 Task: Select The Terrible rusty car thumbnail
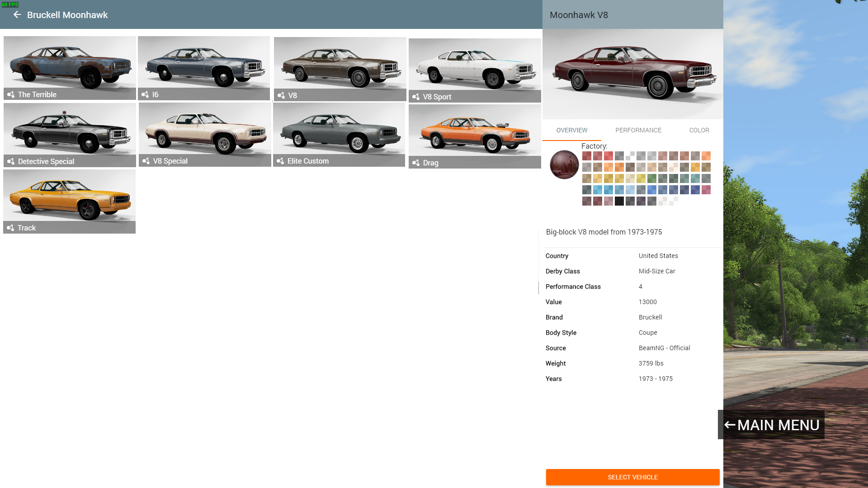tap(70, 68)
